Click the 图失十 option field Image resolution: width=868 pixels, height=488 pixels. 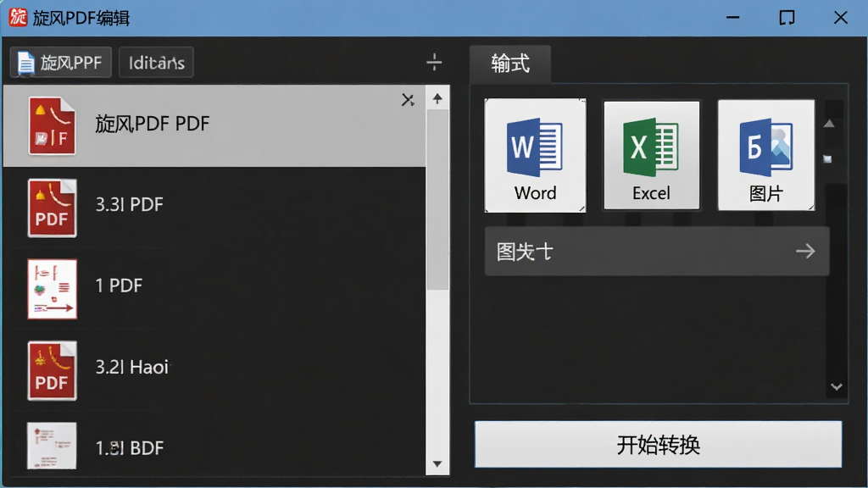(657, 251)
